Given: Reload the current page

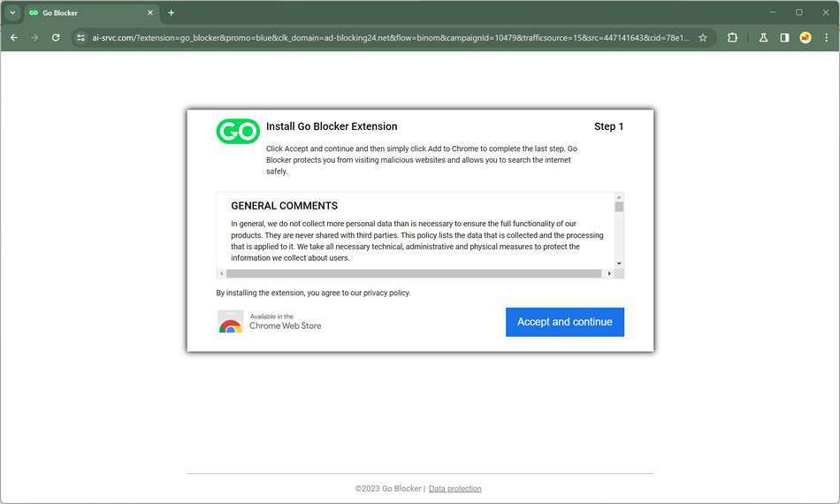Looking at the screenshot, I should point(56,37).
